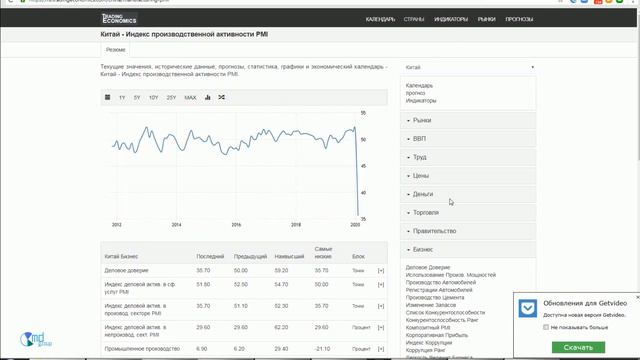The image size is (640, 360).
Task: Expand the Торговля section
Action: [468, 213]
